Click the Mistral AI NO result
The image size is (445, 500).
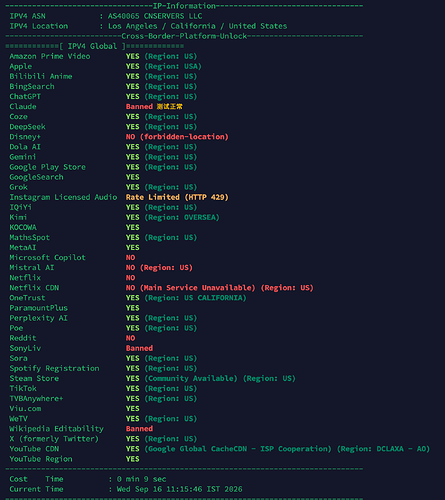click(x=159, y=268)
